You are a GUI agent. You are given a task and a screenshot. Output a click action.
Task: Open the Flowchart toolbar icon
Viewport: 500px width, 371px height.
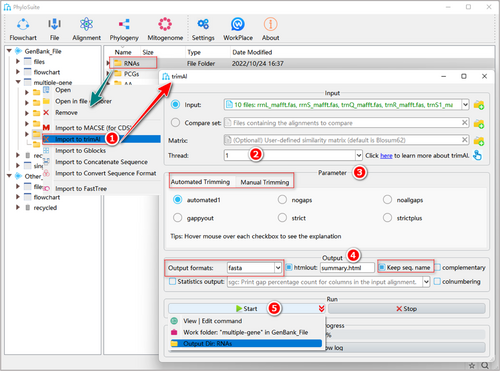(23, 24)
